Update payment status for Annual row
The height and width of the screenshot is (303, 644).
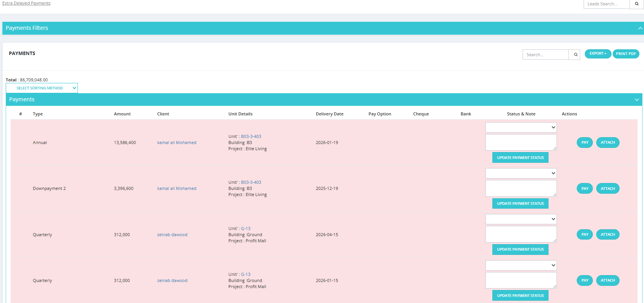(x=520, y=157)
